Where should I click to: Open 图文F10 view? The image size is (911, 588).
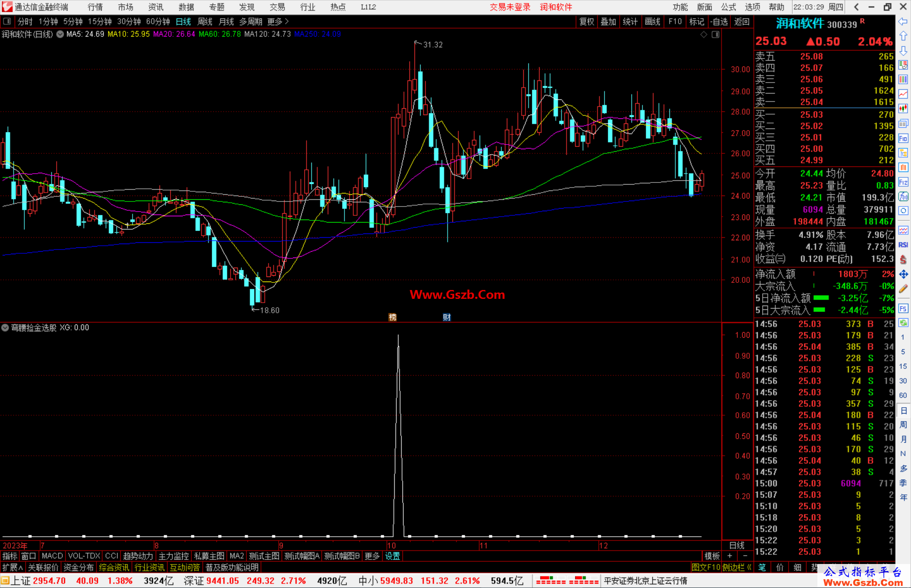706,567
